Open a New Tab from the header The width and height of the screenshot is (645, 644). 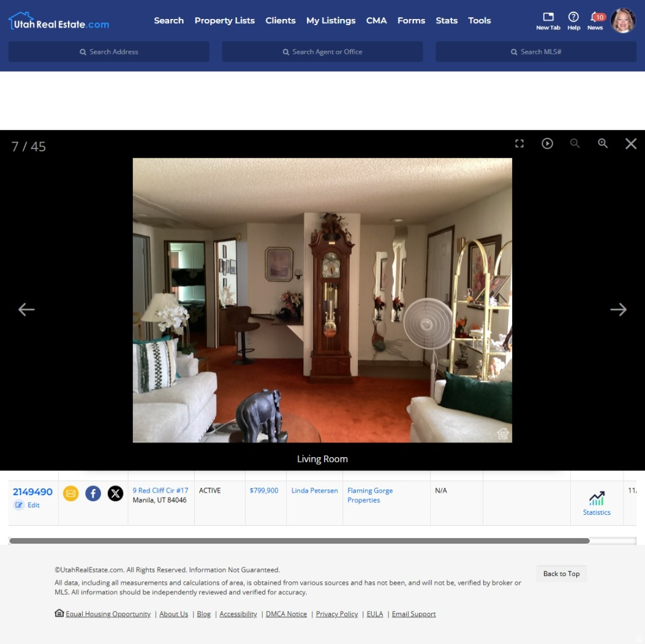548,20
